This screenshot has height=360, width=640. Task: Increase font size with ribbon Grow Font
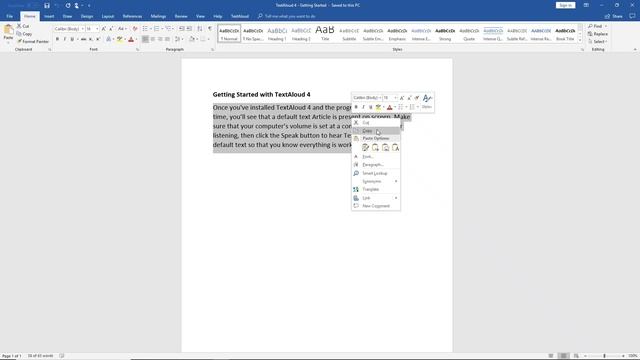[104, 29]
